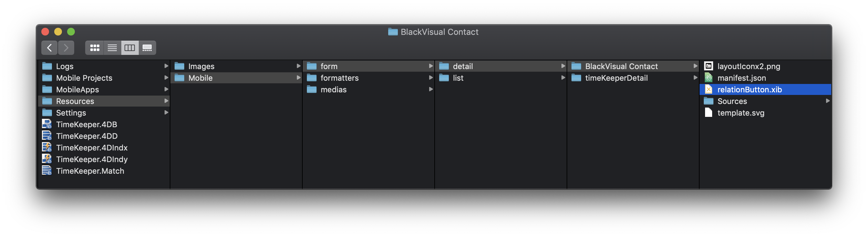The height and width of the screenshot is (237, 868).
Task: Click the relationButton.xib file icon
Action: click(x=708, y=89)
